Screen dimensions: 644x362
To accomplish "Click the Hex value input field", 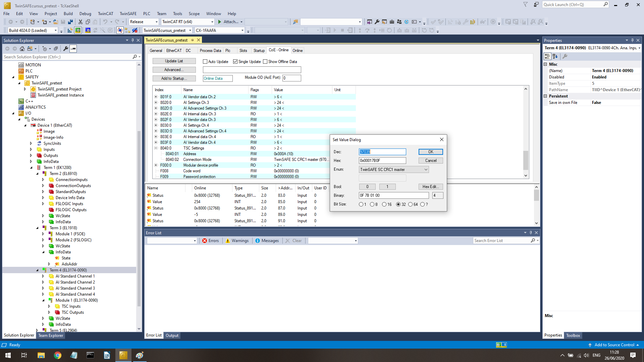I will (x=382, y=161).
